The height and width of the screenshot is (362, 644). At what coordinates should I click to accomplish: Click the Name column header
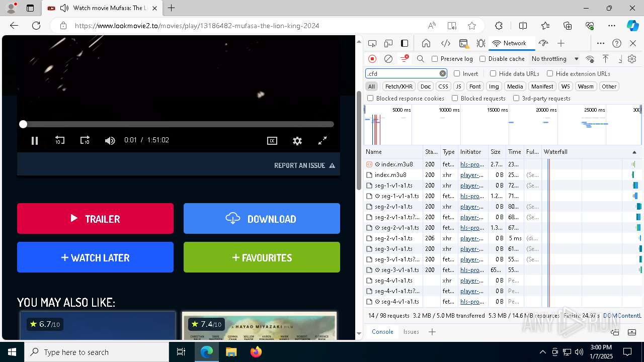[x=393, y=152]
